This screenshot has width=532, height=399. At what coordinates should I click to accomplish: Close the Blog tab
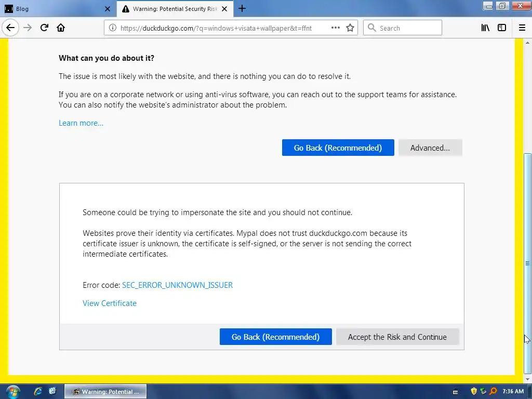pos(107,9)
